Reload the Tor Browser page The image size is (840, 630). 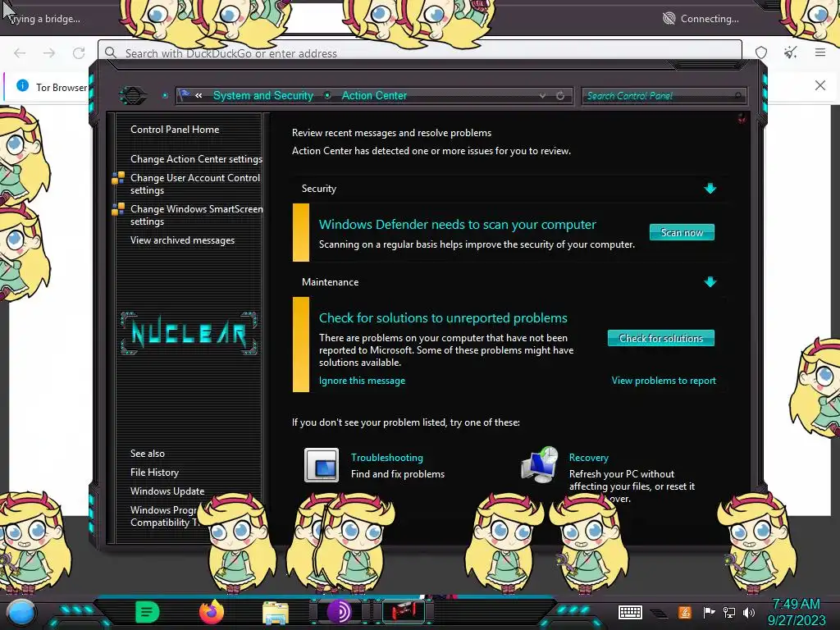pos(79,52)
